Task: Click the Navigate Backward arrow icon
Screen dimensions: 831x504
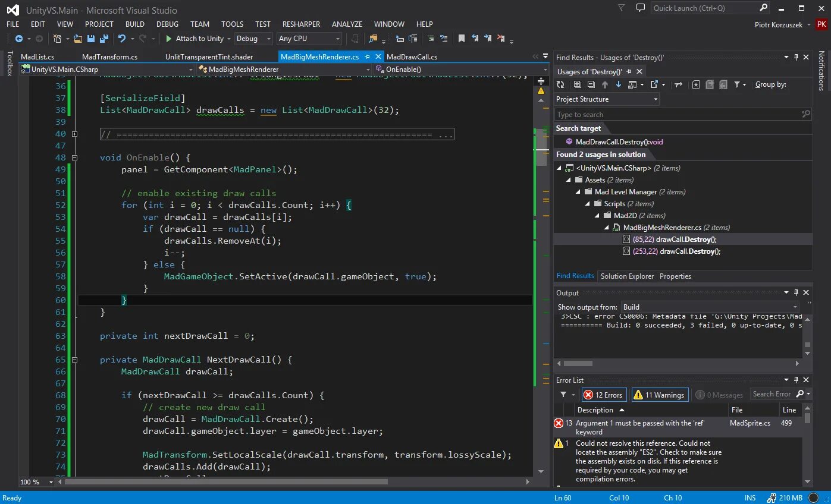Action: click(x=19, y=39)
